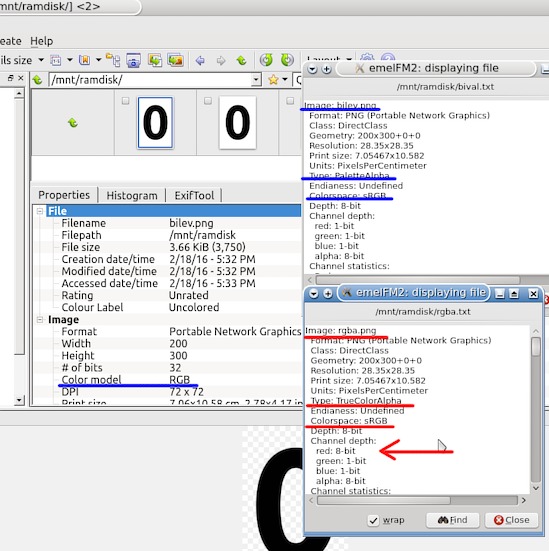
Task: Check the box beside second thumbnail
Action: coord(208,101)
